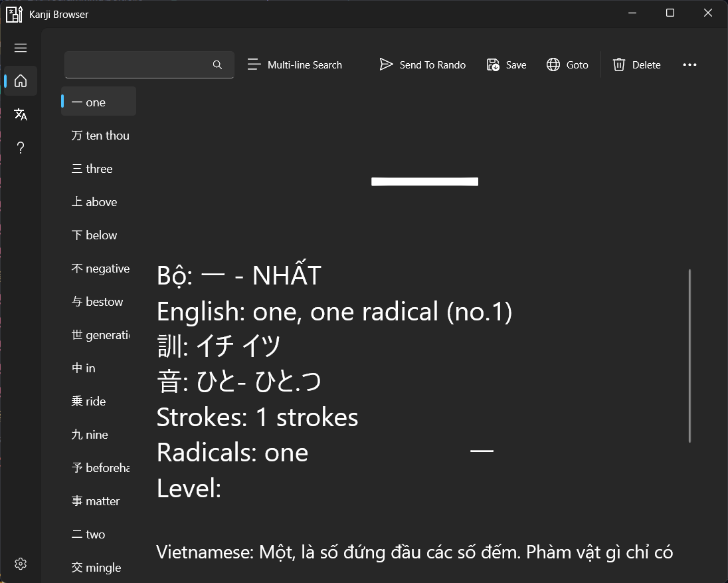Screen dimensions: 728x583
Task: Go to the Home page icon
Action: [x=21, y=81]
